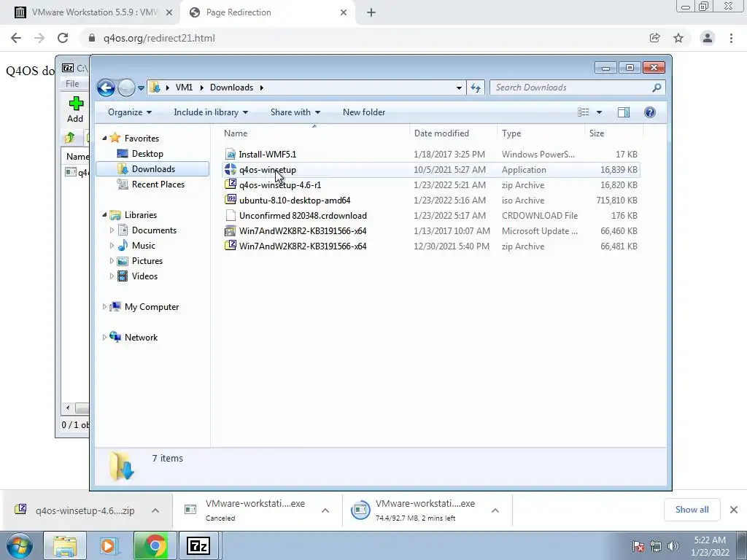Click the up-folder icon in 7-Zip
Image resolution: width=747 pixels, height=560 pixels.
coord(69,138)
